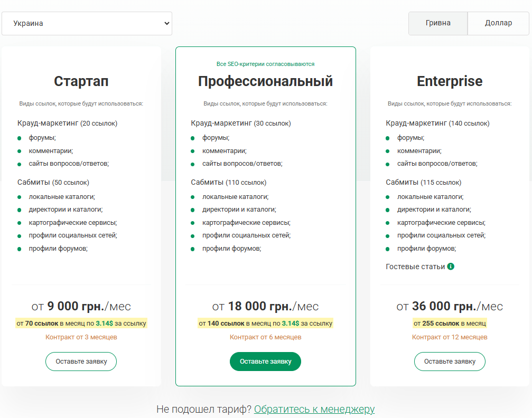Image resolution: width=532 pixels, height=418 pixels.
Task: Open the Украина country dropdown
Action: point(87,24)
